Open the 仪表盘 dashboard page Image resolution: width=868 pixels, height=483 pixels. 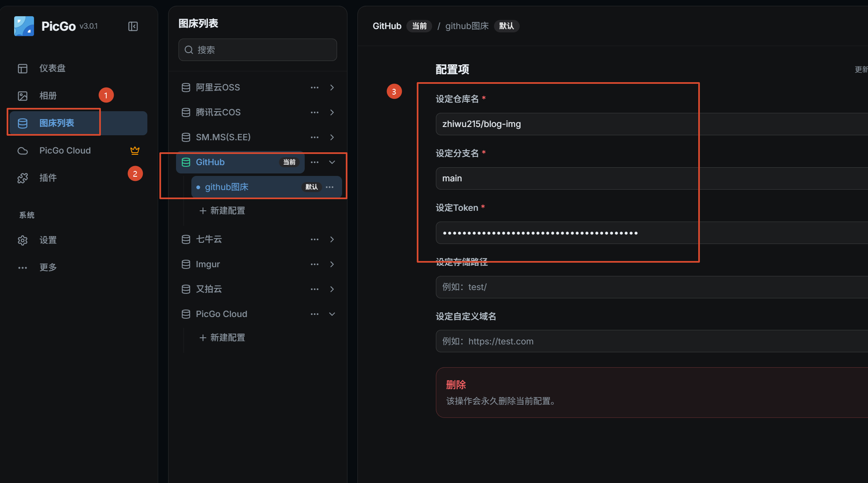coord(78,68)
